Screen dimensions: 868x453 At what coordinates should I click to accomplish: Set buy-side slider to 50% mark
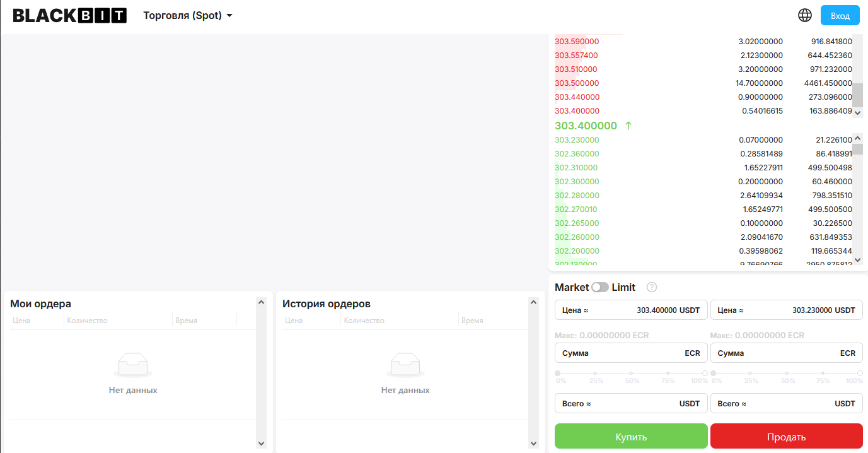coord(632,374)
